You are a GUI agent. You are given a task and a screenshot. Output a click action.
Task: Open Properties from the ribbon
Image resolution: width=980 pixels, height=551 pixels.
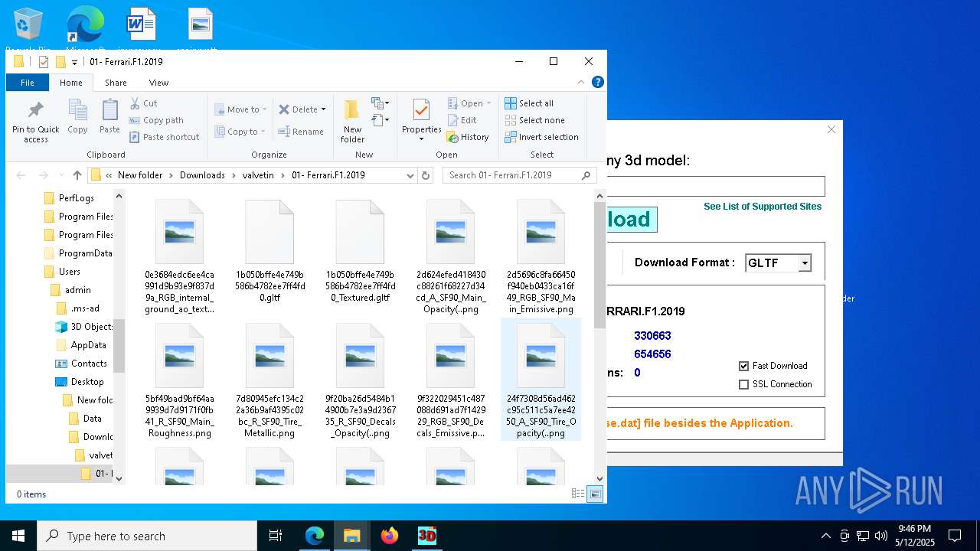pos(421,119)
